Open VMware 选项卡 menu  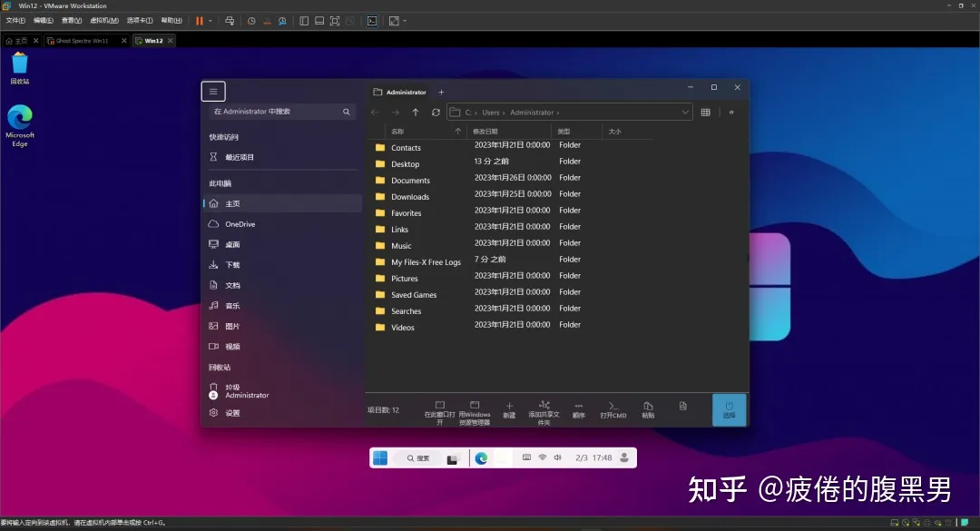tap(140, 21)
